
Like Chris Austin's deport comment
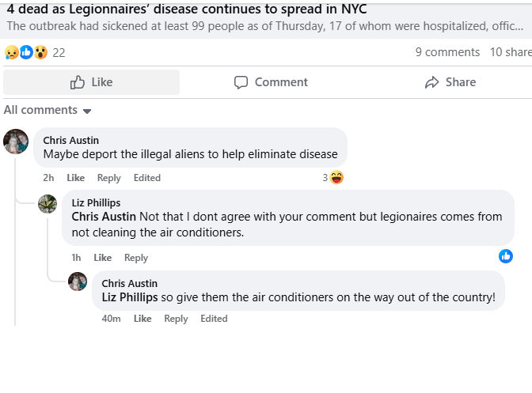coord(75,178)
